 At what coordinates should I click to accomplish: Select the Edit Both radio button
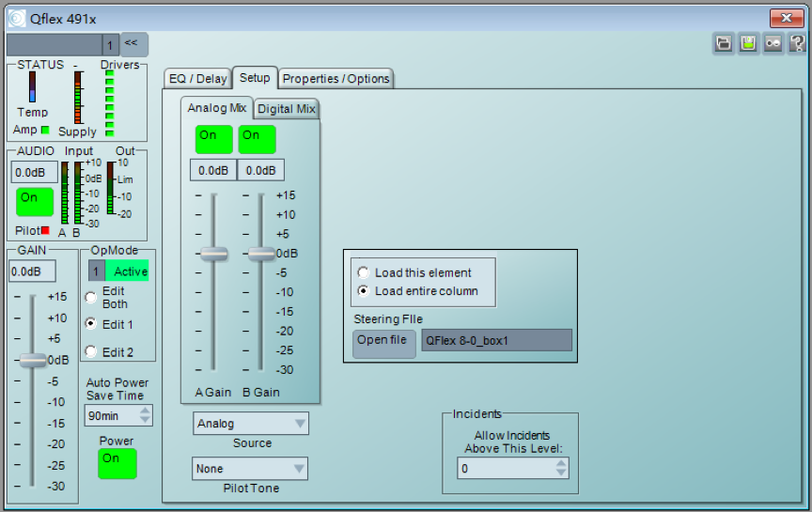[x=91, y=297]
